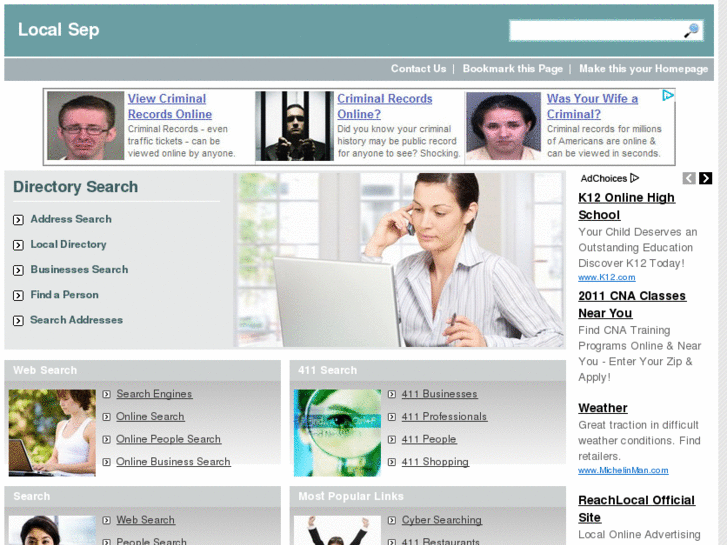Open Criminal Records Online? ad link
Screen dimensions: 727x545
[x=384, y=106]
